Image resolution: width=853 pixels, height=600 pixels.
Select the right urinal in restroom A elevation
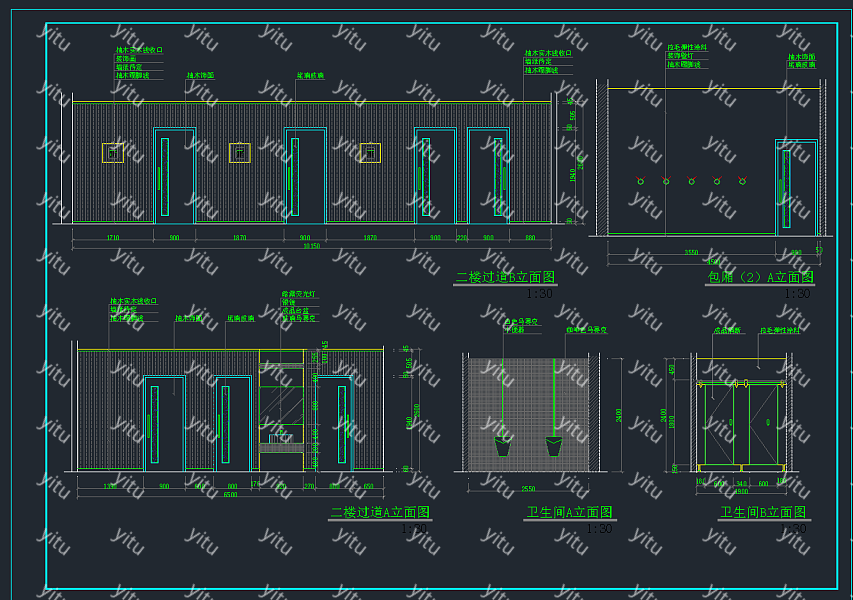coord(553,445)
